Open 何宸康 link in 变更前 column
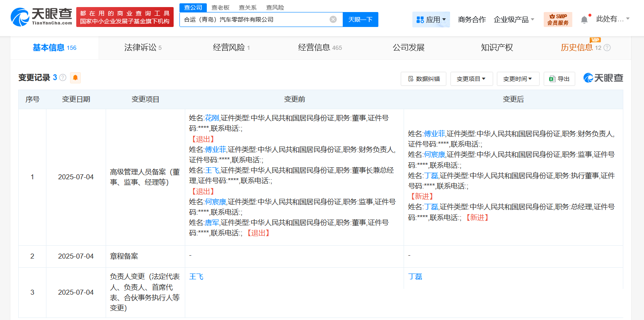Screen dimensions: 644x320 (215, 202)
